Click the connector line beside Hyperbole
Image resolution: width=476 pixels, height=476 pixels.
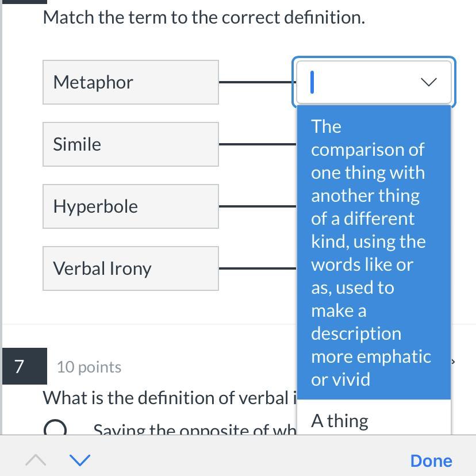pyautogui.click(x=257, y=206)
